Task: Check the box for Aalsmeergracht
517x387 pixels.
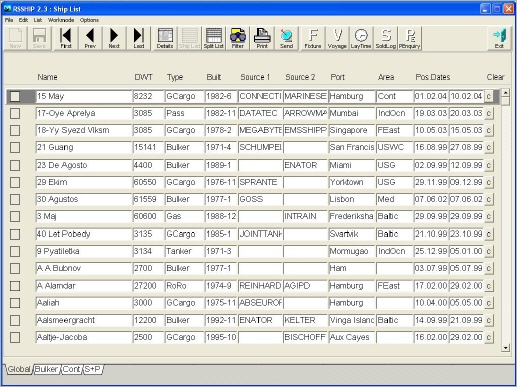Action: [15, 320]
